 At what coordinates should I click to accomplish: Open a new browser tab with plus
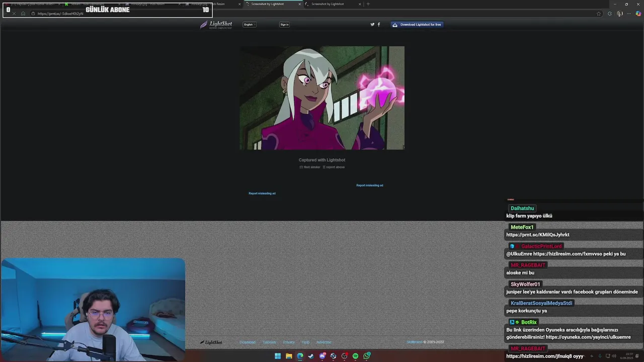point(368,4)
